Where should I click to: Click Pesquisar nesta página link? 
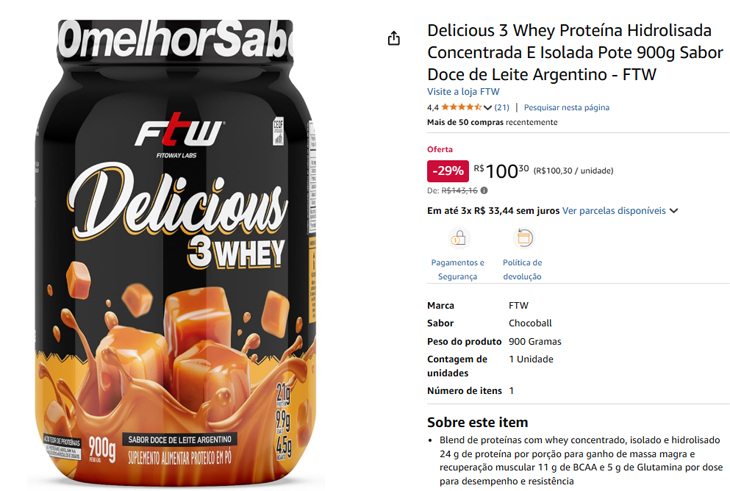[x=567, y=108]
